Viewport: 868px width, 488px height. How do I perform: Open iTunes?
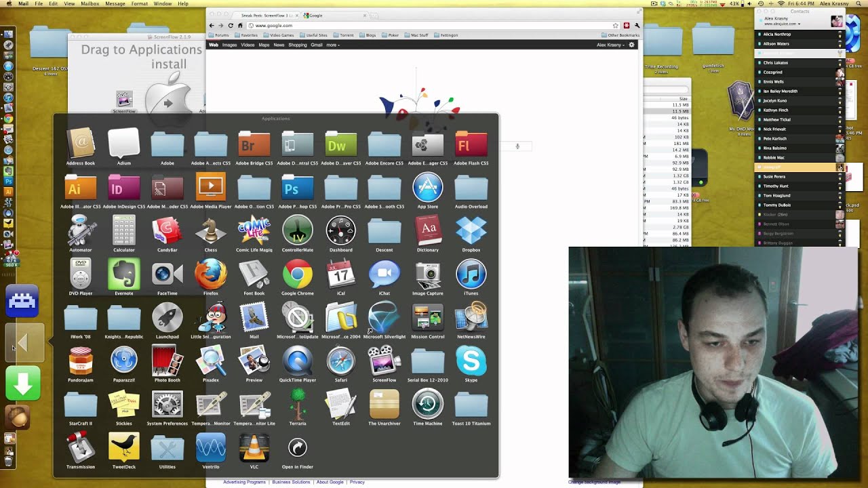(x=471, y=274)
